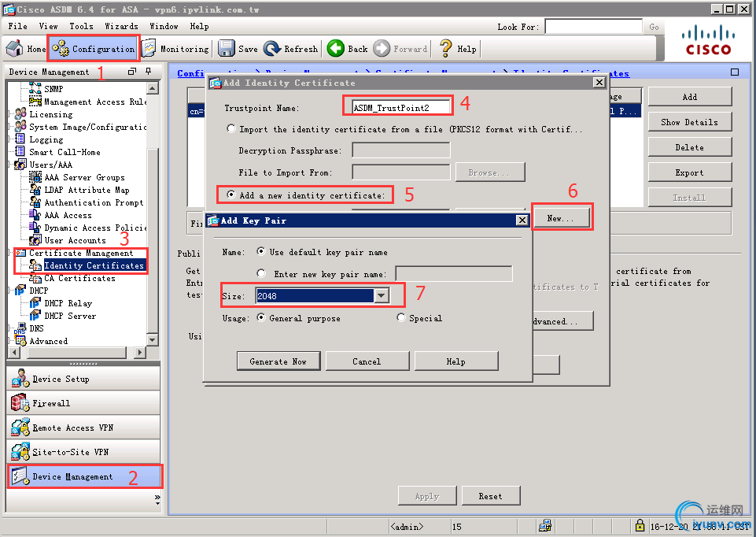This screenshot has width=756, height=537.
Task: Click the Save disk icon
Action: [x=226, y=49]
